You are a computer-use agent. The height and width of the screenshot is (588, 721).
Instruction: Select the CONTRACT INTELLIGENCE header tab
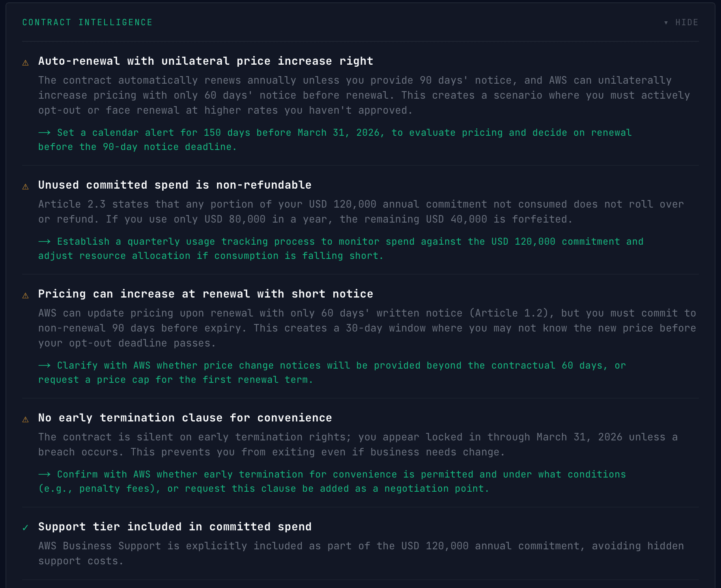[87, 22]
